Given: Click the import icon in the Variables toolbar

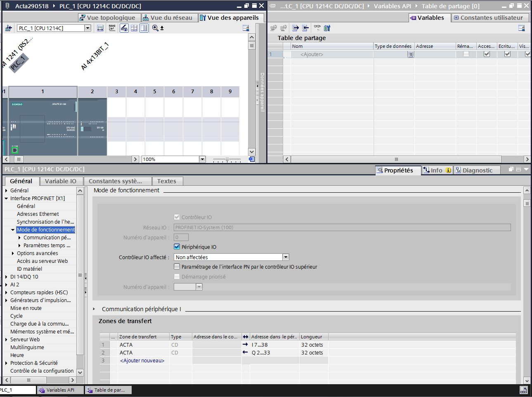Looking at the screenshot, I should 305,28.
